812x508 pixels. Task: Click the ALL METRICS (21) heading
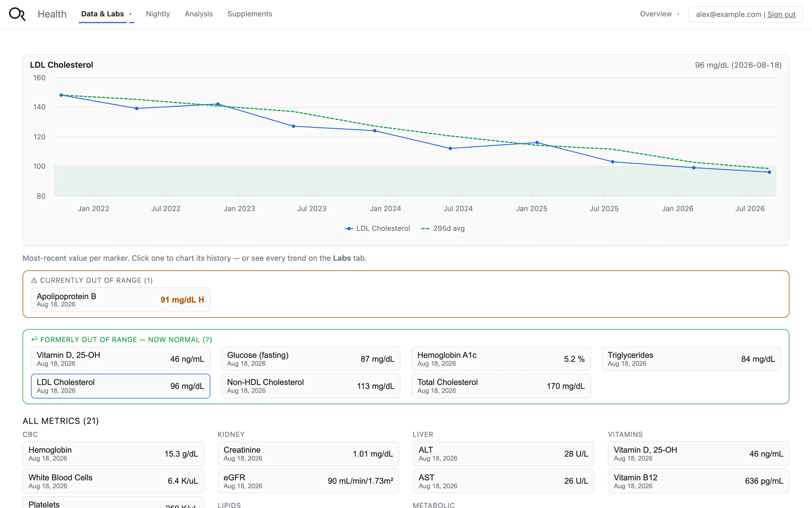61,421
